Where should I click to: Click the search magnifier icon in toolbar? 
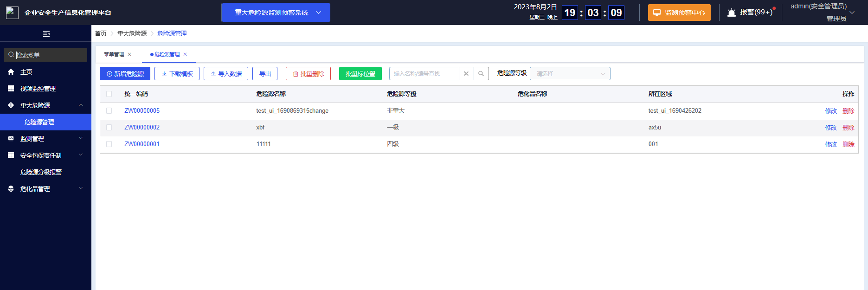point(481,73)
